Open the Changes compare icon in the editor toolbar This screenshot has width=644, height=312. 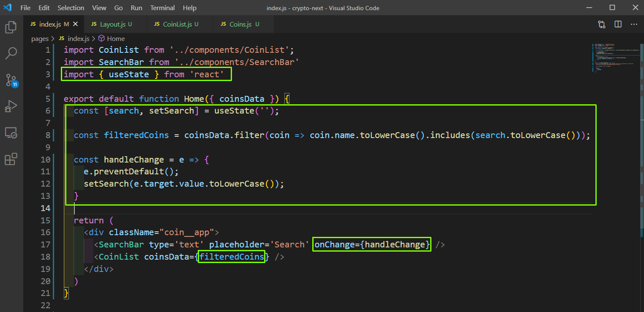(602, 24)
